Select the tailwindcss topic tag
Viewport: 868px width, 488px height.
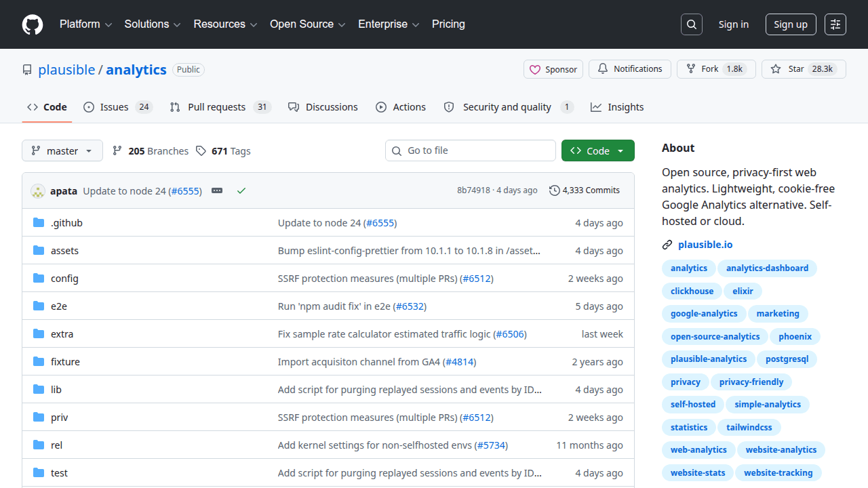pos(749,427)
